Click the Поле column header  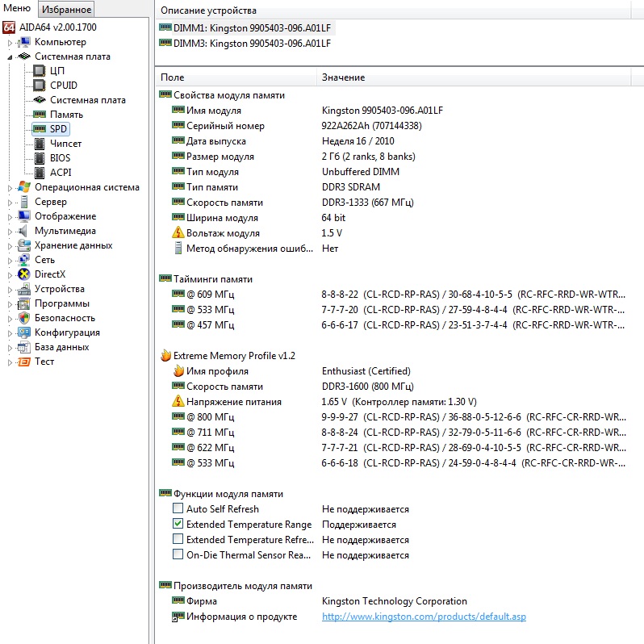236,77
